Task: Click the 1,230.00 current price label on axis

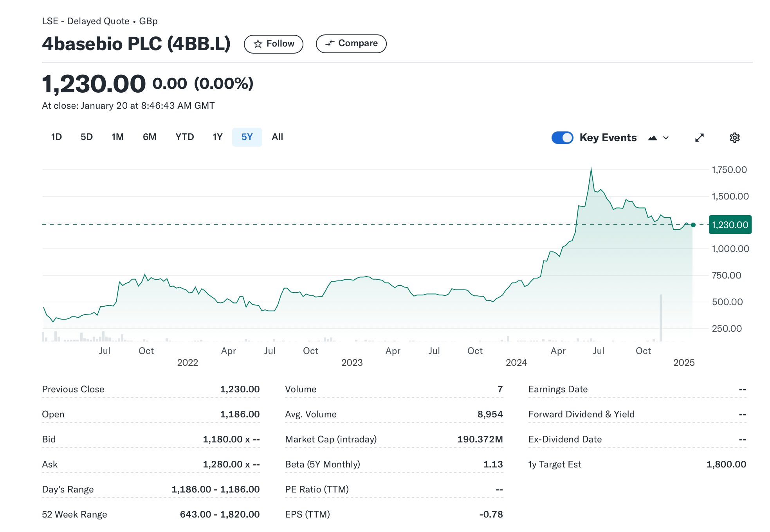Action: point(730,225)
